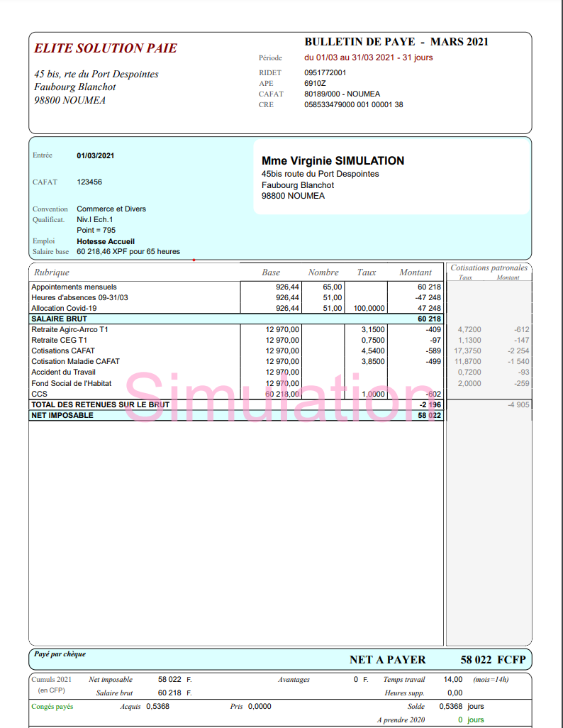Click the period text 'du 01/03 au 31/03 2021 - 31 jours'
Viewport: 563px width, 728px height.
click(x=369, y=57)
